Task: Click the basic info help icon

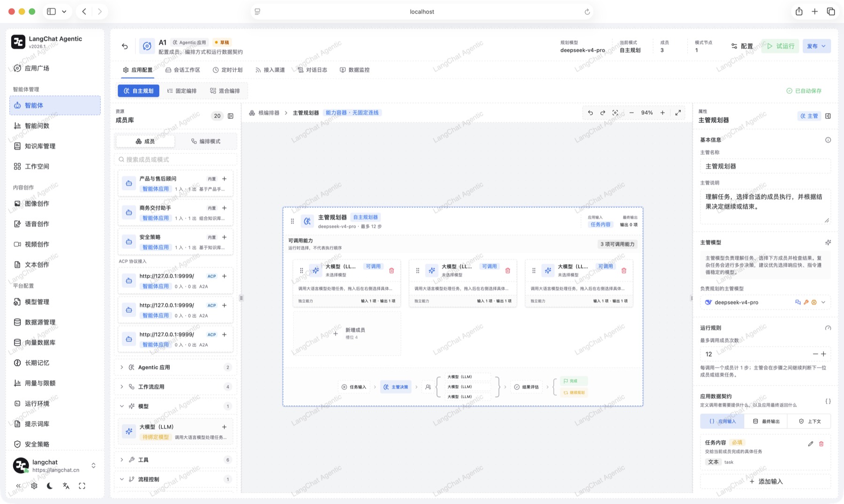Action: pos(828,140)
